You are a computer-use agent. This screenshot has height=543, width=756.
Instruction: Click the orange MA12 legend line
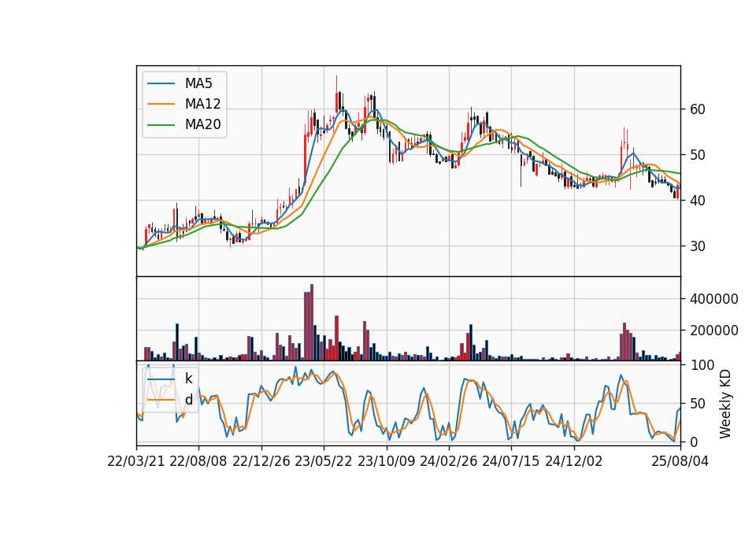coord(161,104)
